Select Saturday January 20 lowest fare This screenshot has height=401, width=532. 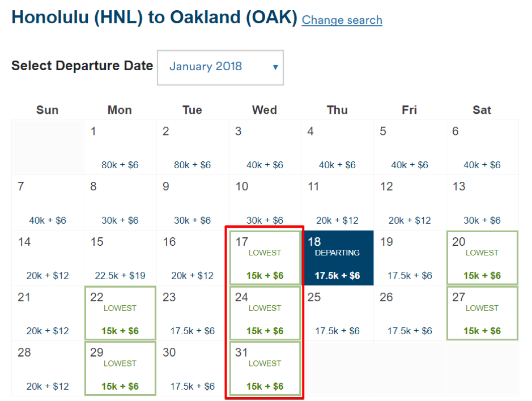tap(482, 258)
